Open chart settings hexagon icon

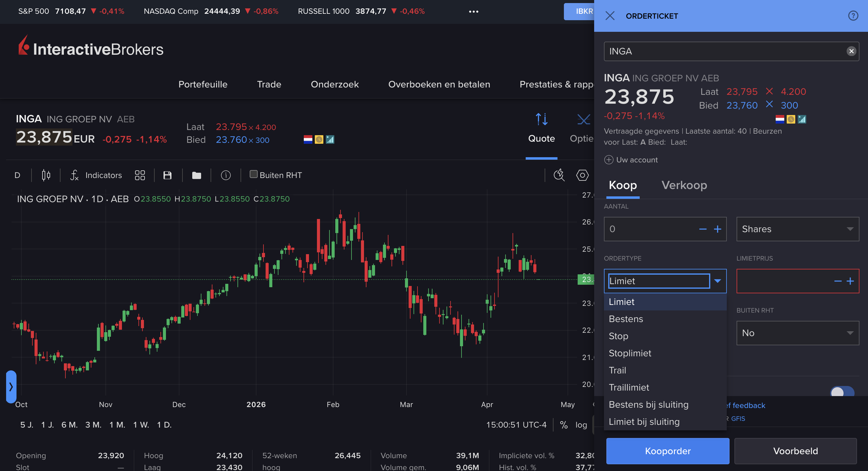click(582, 175)
